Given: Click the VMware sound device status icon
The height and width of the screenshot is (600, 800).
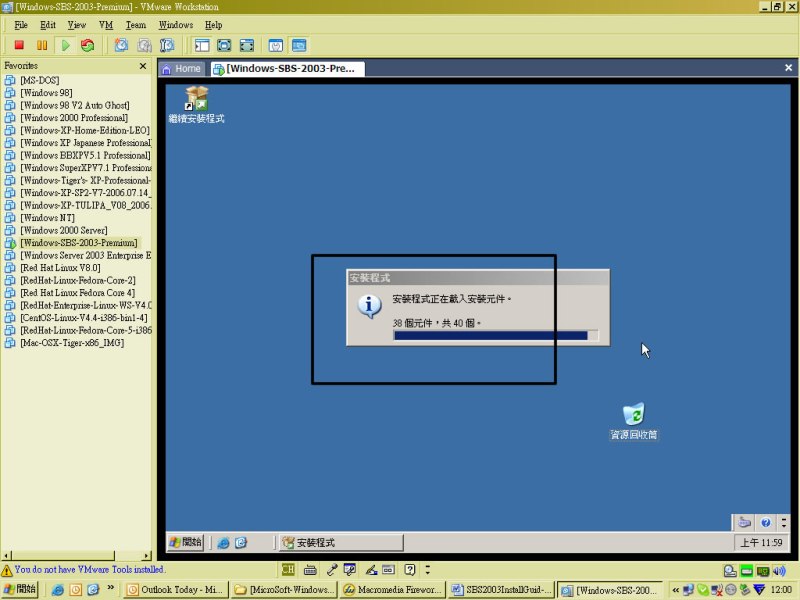Looking at the screenshot, I should (x=779, y=570).
